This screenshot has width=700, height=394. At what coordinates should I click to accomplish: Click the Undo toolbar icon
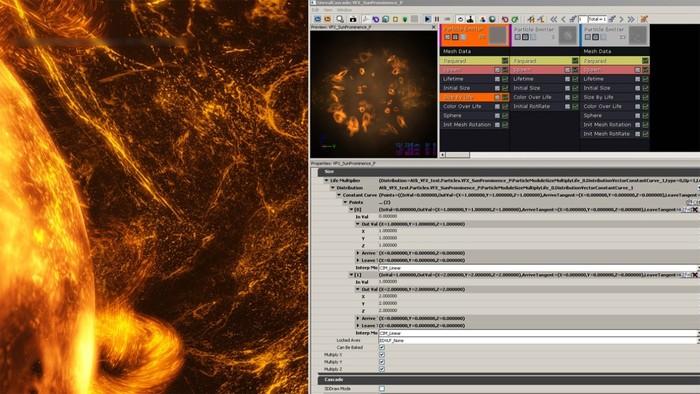(x=505, y=19)
